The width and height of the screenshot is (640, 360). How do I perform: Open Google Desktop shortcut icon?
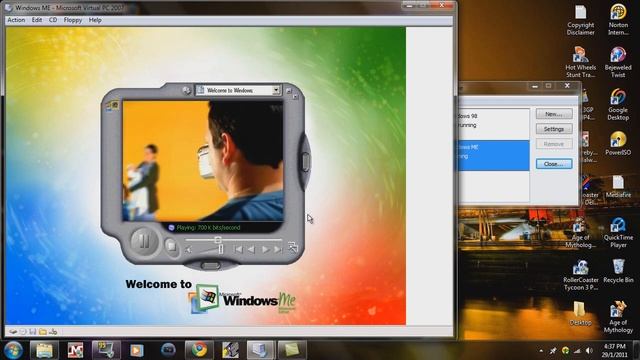[x=618, y=105]
